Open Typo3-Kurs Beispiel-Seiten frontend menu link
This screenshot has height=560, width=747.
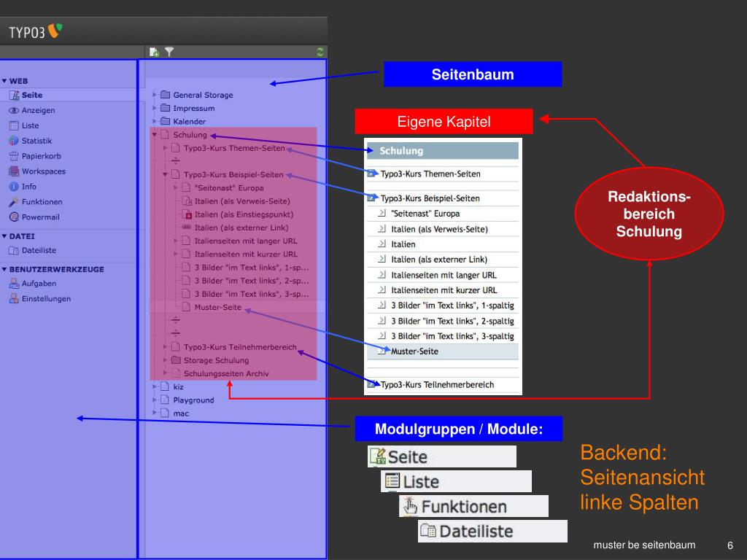(430, 198)
